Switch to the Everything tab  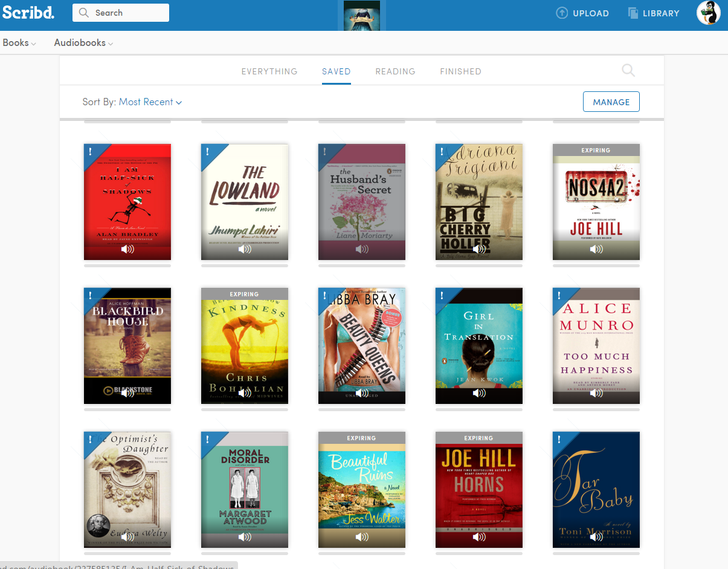[x=269, y=71]
